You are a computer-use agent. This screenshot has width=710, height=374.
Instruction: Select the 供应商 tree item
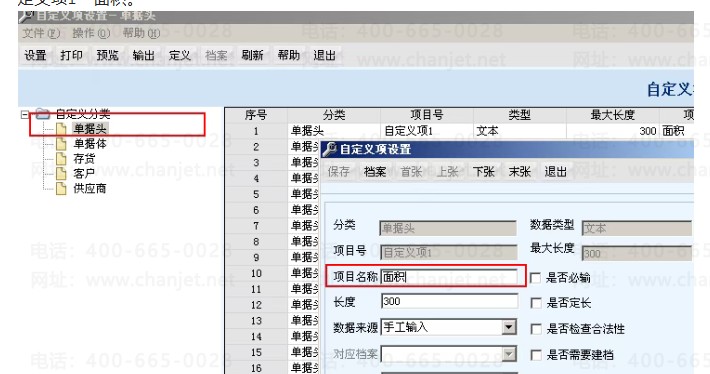(x=90, y=188)
